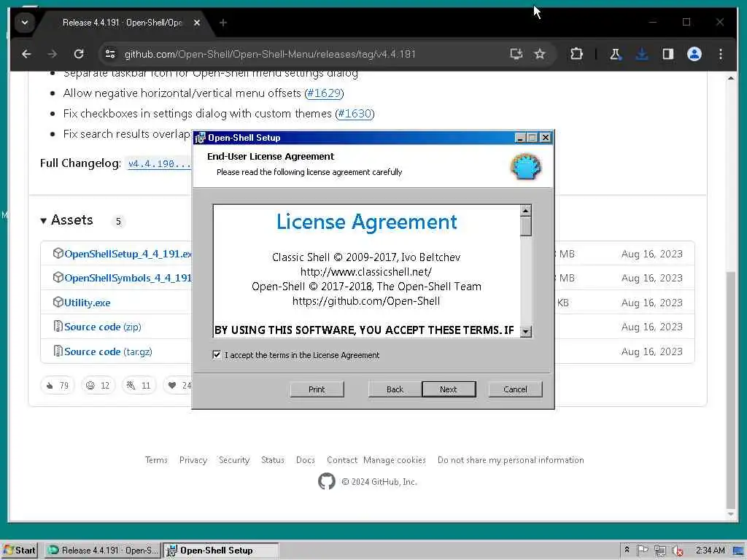Image resolution: width=747 pixels, height=560 pixels.
Task: Collapse the Assets section
Action: click(x=66, y=220)
